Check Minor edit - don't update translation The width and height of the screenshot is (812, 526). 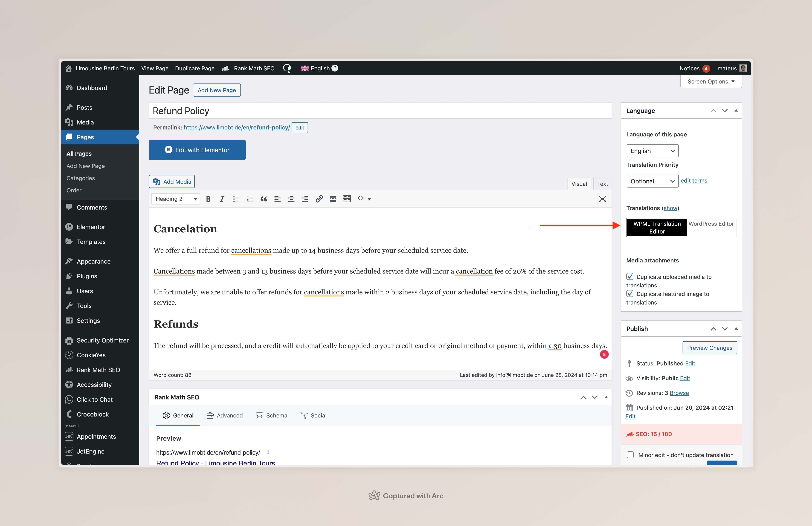point(630,455)
